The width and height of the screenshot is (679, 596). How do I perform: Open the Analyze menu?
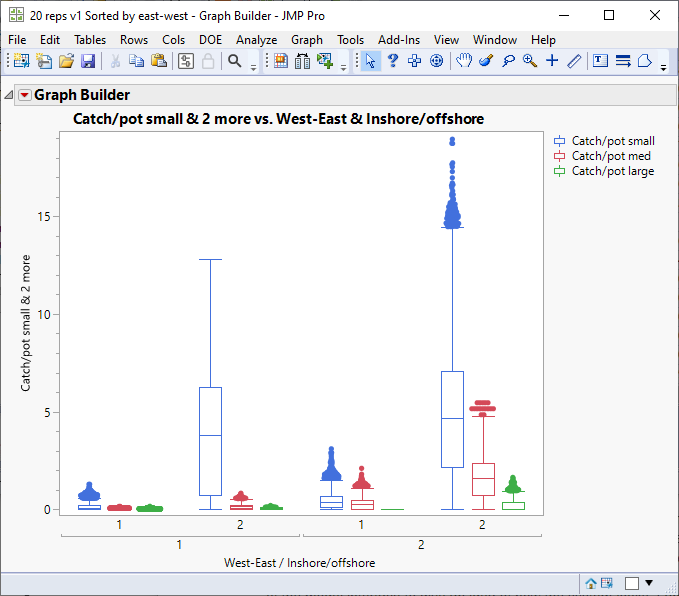(256, 40)
